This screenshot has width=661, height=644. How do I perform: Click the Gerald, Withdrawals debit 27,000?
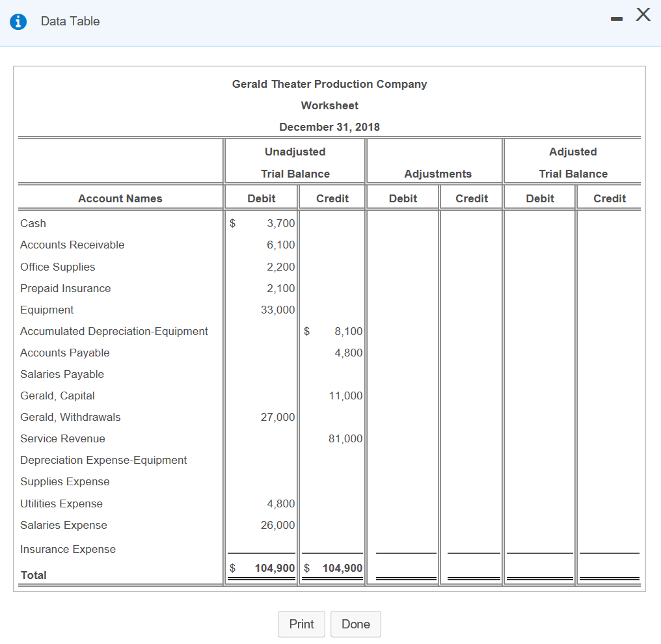coord(278,417)
